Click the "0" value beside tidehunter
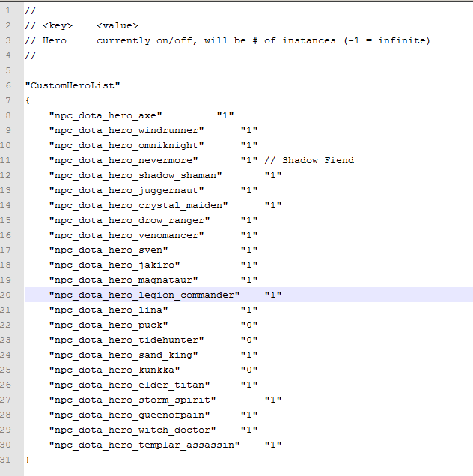 click(x=249, y=340)
